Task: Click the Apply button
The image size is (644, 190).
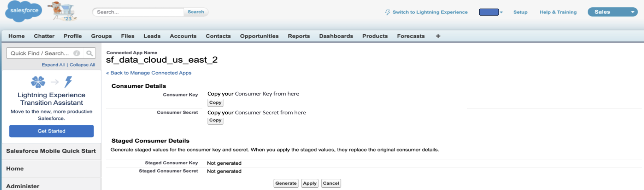Action: point(310,183)
